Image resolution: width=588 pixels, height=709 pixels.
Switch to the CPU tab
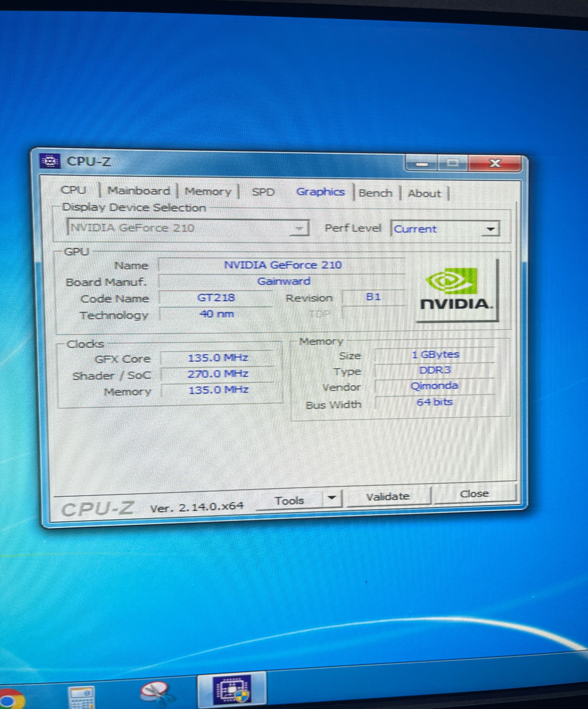coord(73,190)
